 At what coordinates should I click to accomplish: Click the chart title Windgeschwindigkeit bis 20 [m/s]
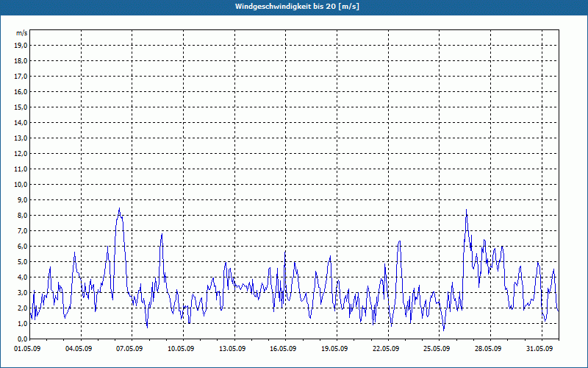pyautogui.click(x=297, y=7)
